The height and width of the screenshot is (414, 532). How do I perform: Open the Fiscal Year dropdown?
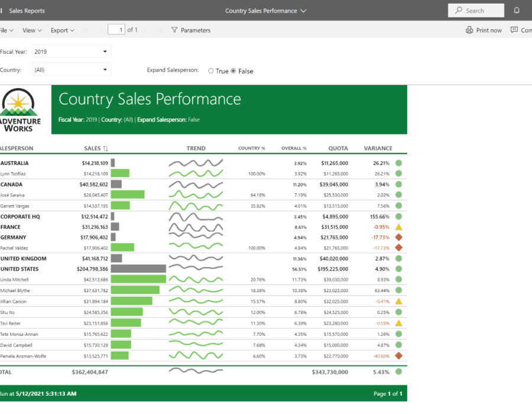point(72,51)
